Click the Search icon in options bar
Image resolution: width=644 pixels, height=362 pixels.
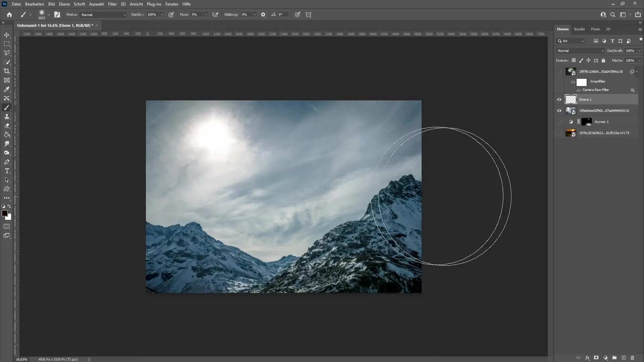click(613, 15)
